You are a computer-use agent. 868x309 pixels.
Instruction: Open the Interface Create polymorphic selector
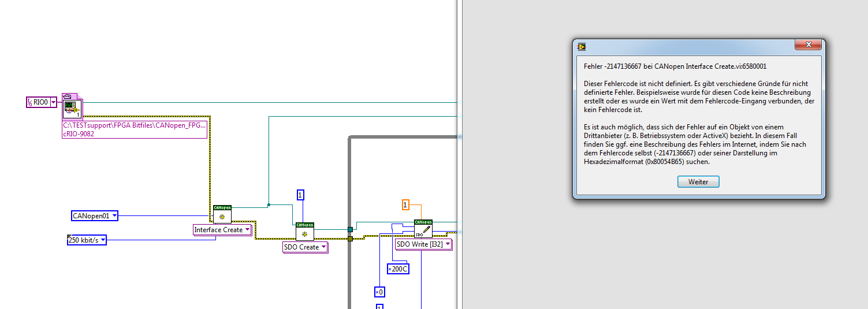tap(222, 230)
